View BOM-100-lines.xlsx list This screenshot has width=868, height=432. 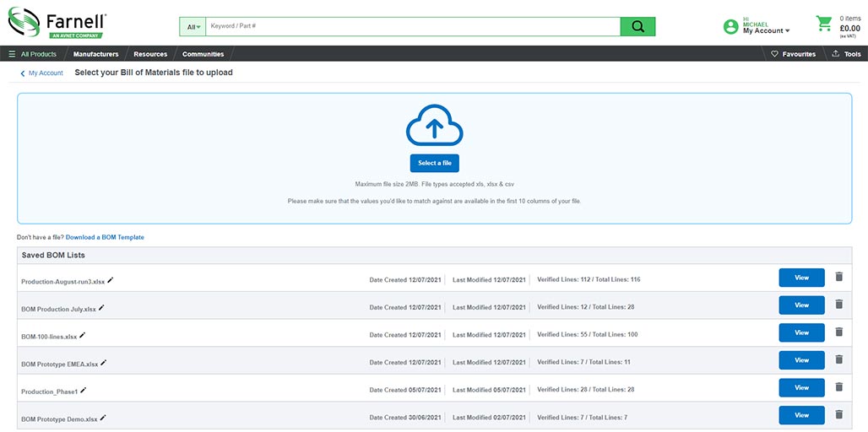tap(801, 332)
